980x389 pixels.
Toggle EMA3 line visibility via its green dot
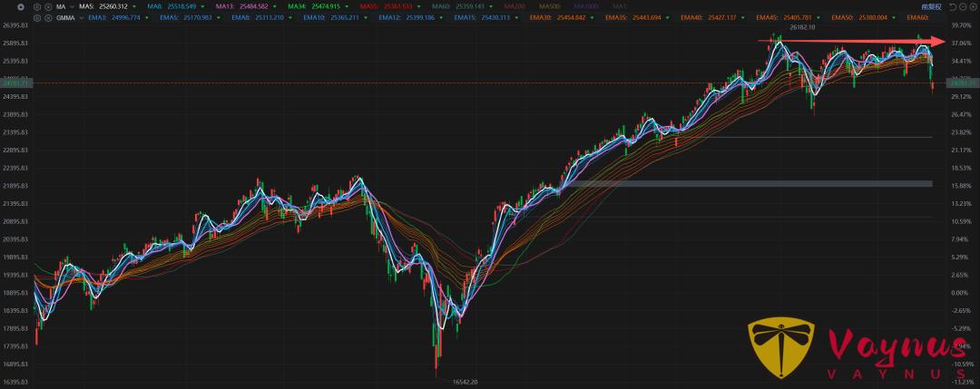[147, 17]
